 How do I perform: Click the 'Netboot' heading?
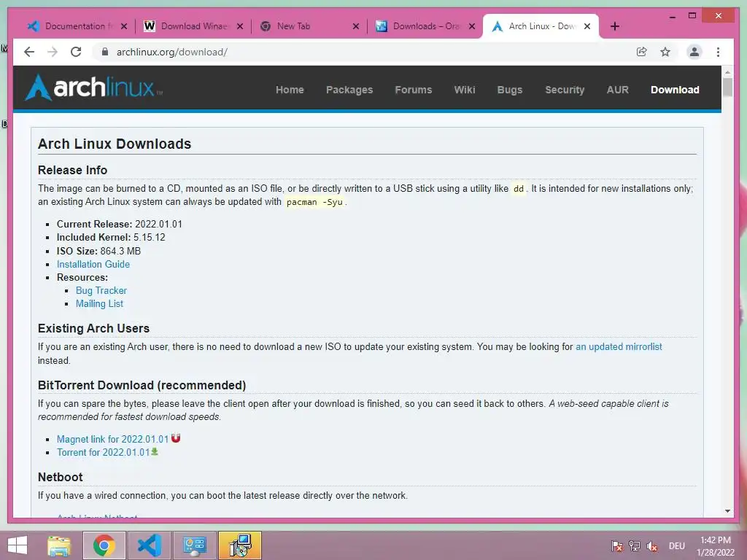click(60, 477)
